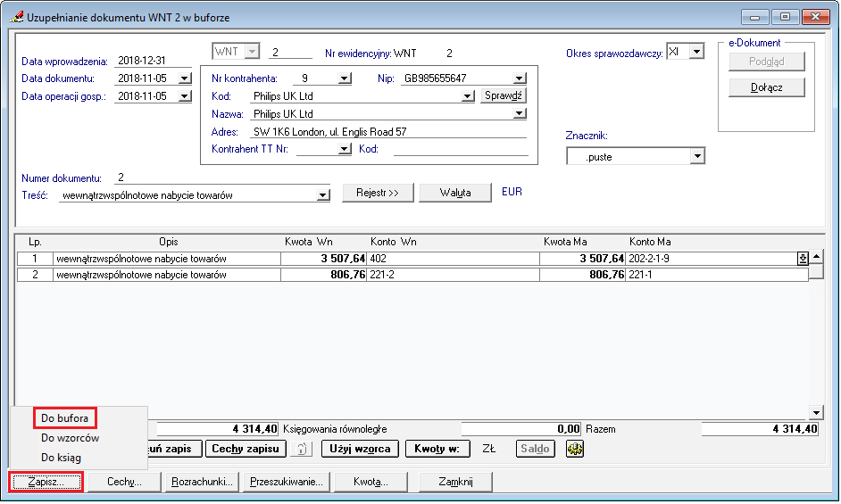Click the Podgląd e-Dokument button
This screenshot has height=504, width=841.
766,62
